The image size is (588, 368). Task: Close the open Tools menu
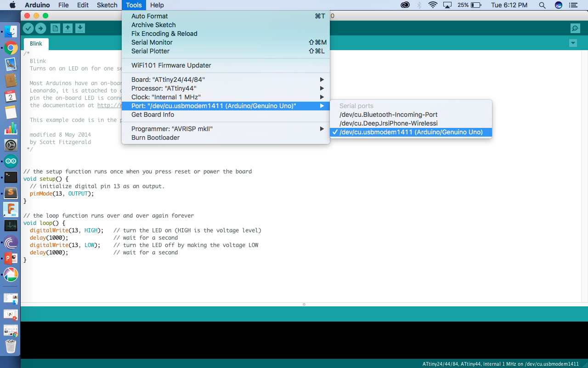[134, 5]
